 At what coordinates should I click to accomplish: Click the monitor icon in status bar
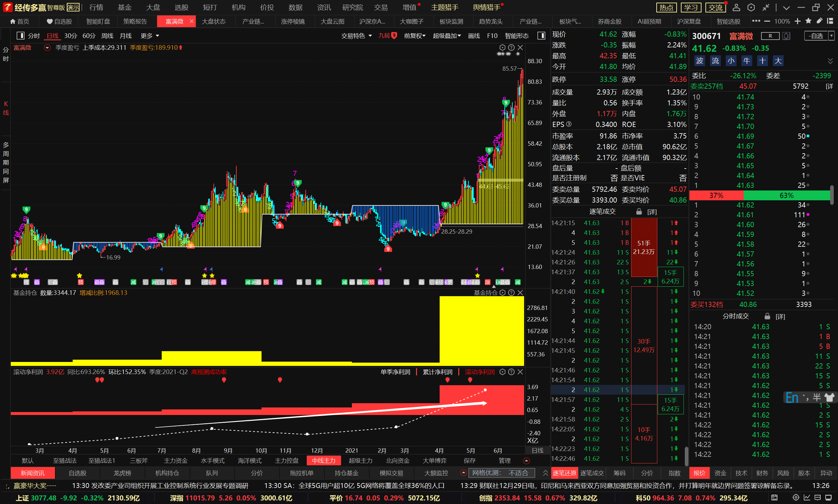828,497
